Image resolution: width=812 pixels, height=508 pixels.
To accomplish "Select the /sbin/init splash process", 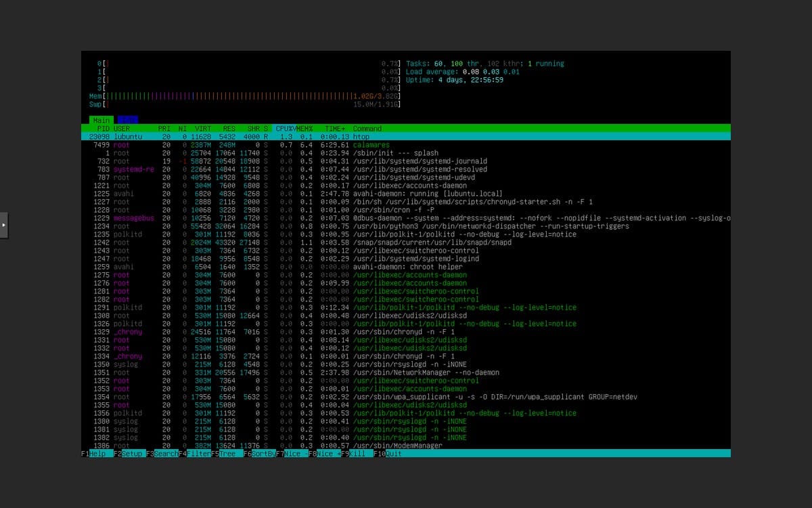I will (x=406, y=152).
